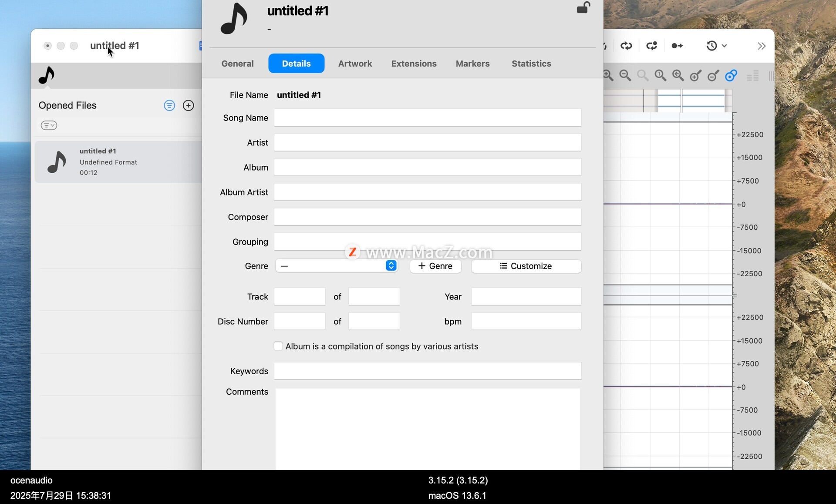This screenshot has height=504, width=836.
Task: Click the history clock icon
Action: (x=711, y=46)
